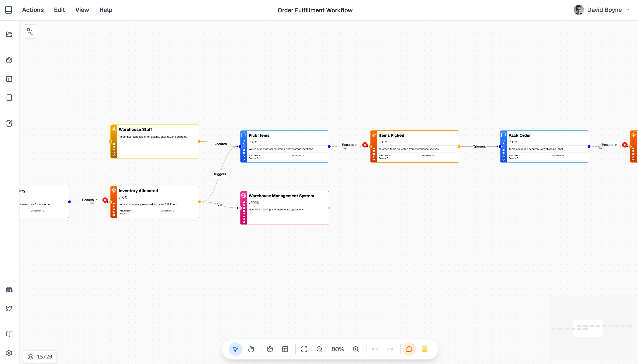Viewport: 638px width, 364px height.
Task: Click the Twitter bird icon
Action: coord(9,308)
